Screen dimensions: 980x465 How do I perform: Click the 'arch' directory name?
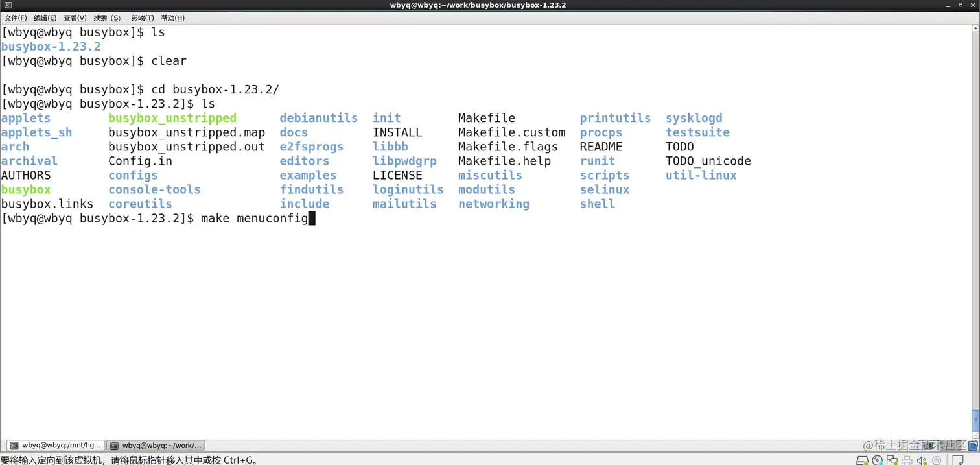tap(15, 147)
